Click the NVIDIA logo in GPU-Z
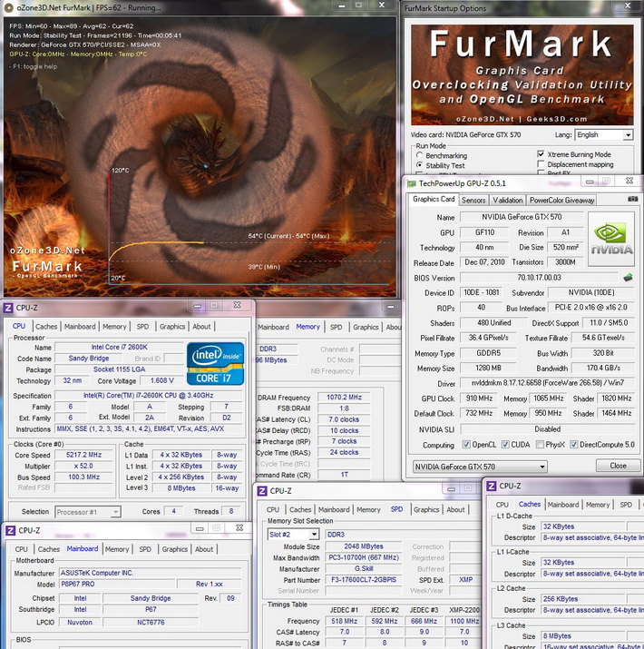 pyautogui.click(x=611, y=240)
